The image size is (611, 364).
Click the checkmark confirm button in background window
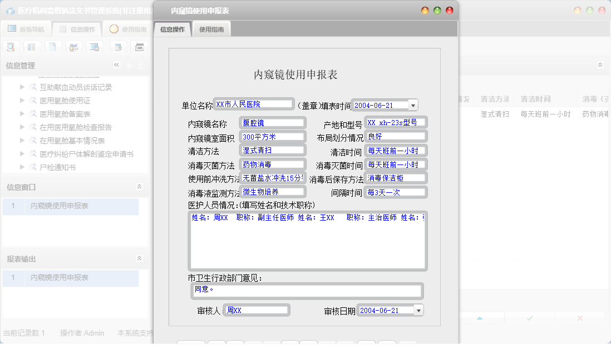[530, 318]
